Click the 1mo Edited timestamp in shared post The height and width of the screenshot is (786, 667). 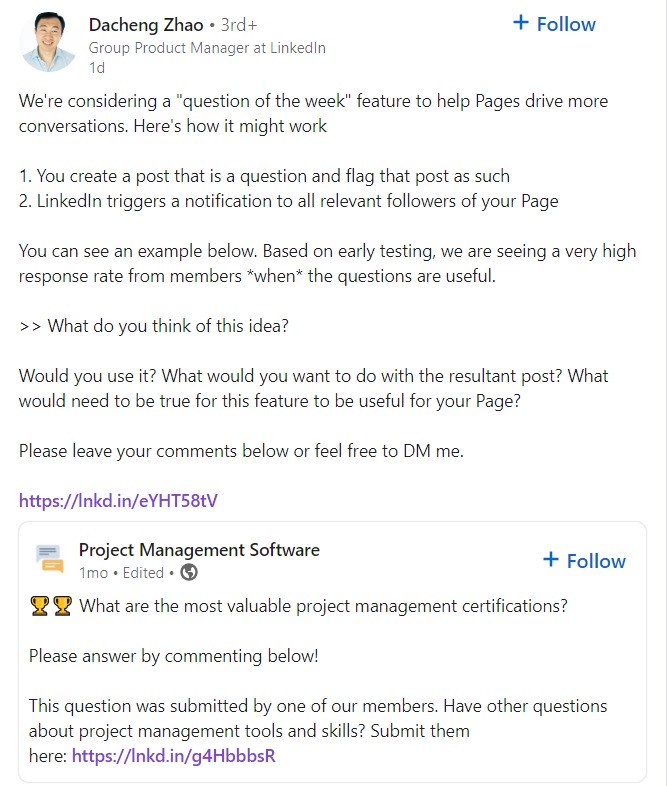(x=121, y=572)
